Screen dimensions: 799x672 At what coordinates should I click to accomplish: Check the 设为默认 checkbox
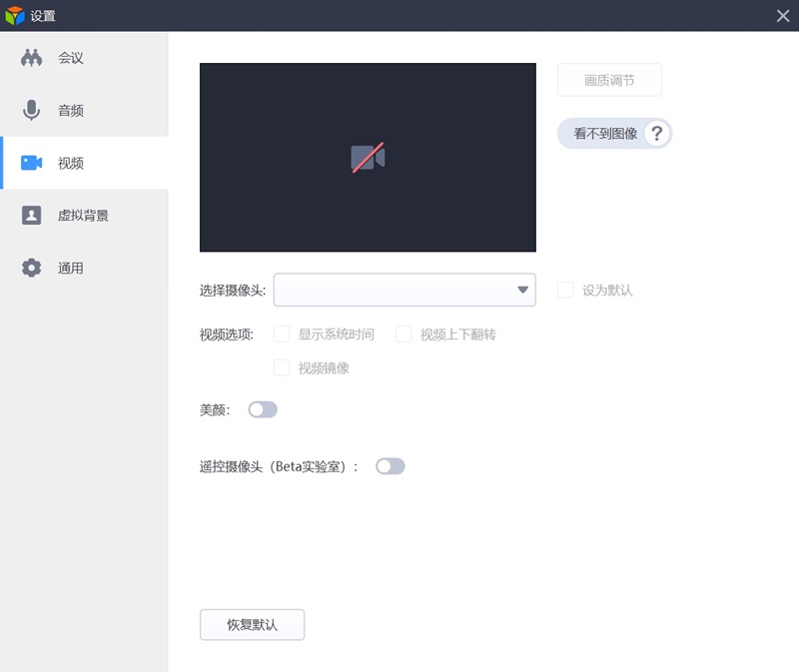point(564,290)
